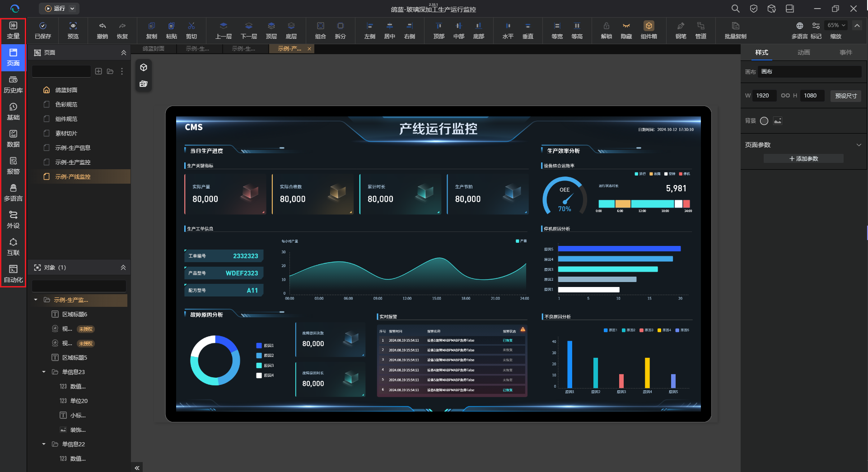Click the 组合 (group) toolbar icon
This screenshot has height=472, width=868.
(320, 30)
